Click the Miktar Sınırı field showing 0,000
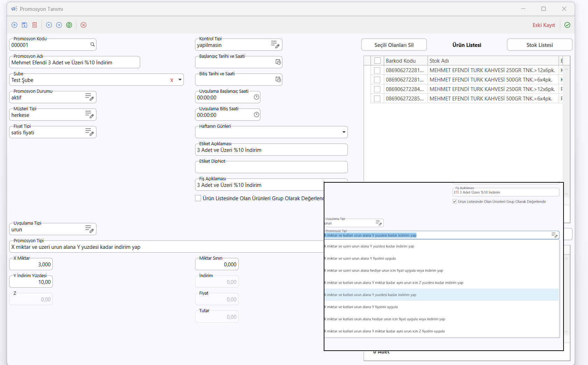588x365 pixels. (217, 264)
